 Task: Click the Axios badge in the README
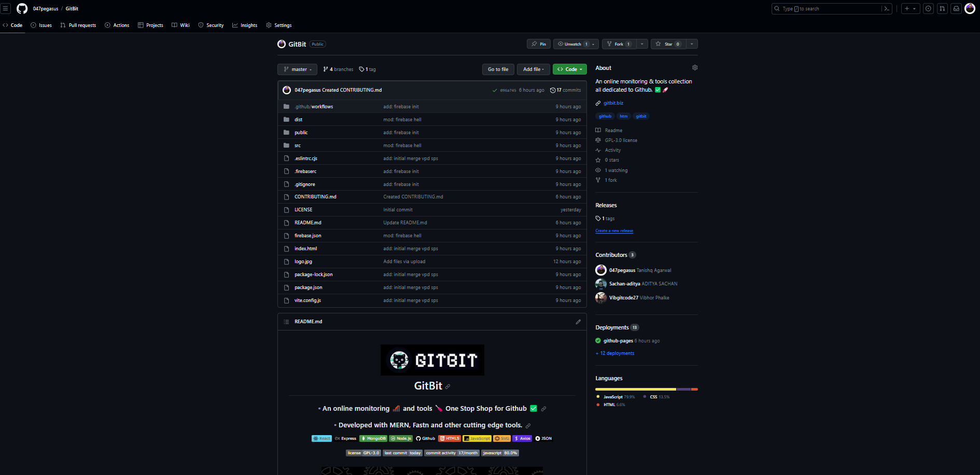coord(522,438)
